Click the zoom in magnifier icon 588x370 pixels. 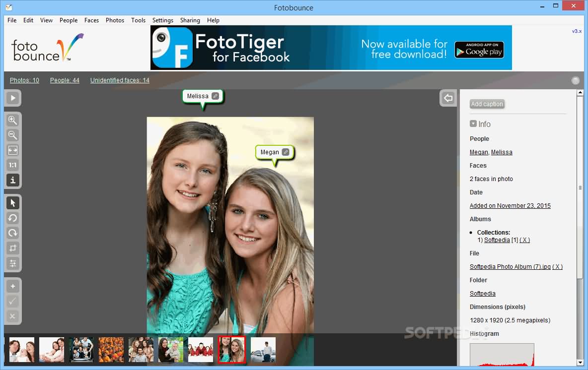pyautogui.click(x=13, y=120)
